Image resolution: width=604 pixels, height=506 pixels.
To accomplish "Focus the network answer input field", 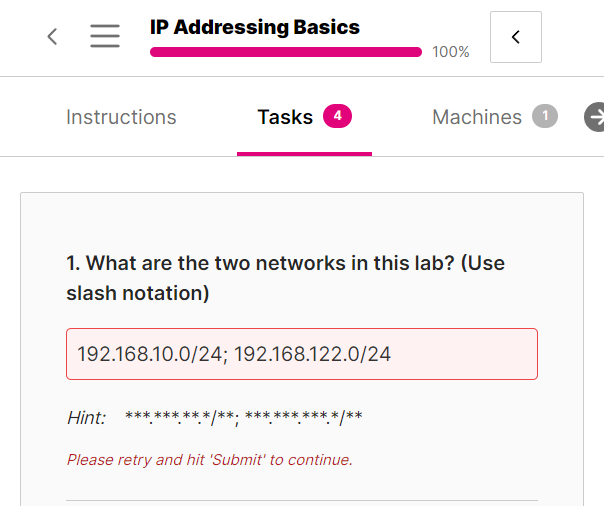I will pyautogui.click(x=301, y=354).
